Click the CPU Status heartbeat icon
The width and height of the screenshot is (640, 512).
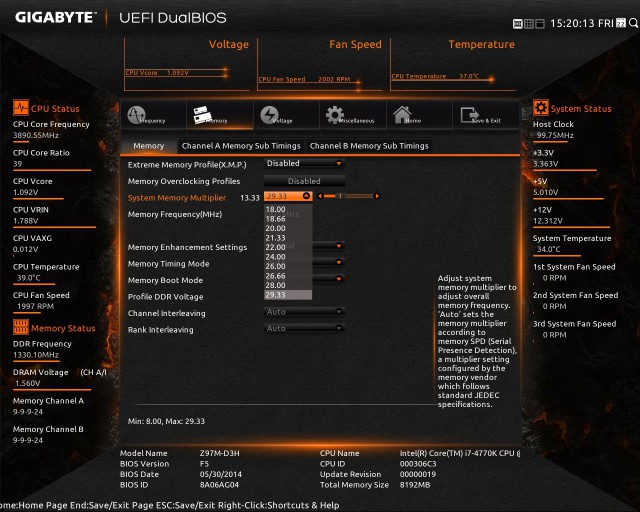tap(20, 108)
